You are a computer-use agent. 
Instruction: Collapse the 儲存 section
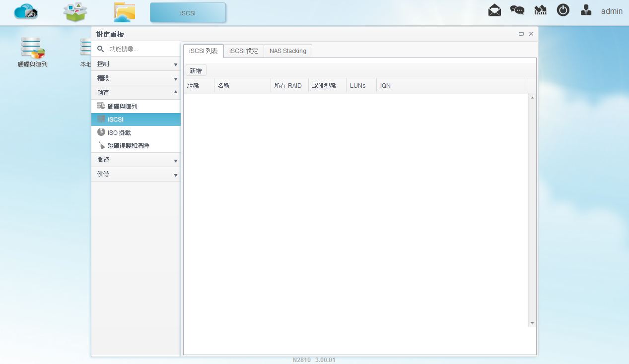coord(136,93)
